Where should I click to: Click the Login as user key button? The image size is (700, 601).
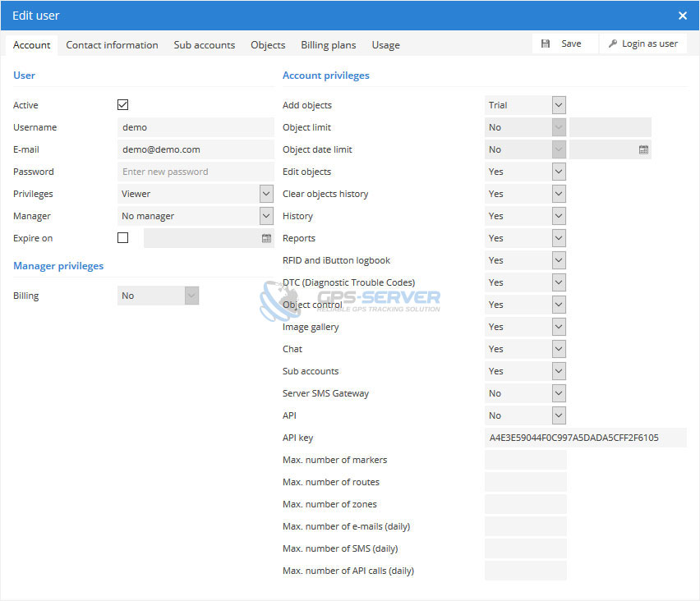click(x=643, y=44)
